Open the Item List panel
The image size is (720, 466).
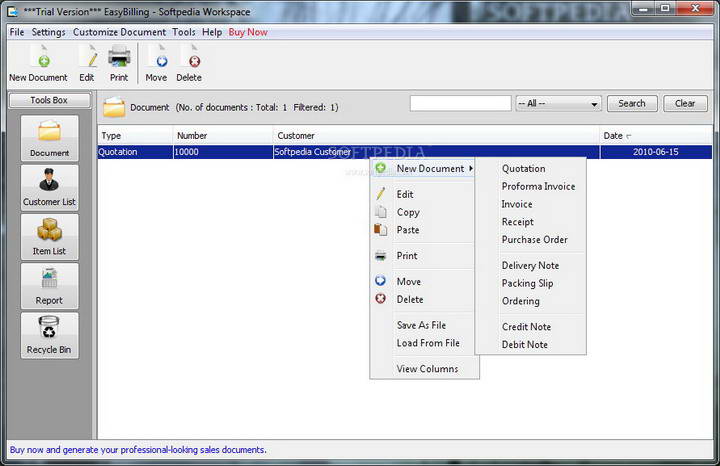(49, 237)
